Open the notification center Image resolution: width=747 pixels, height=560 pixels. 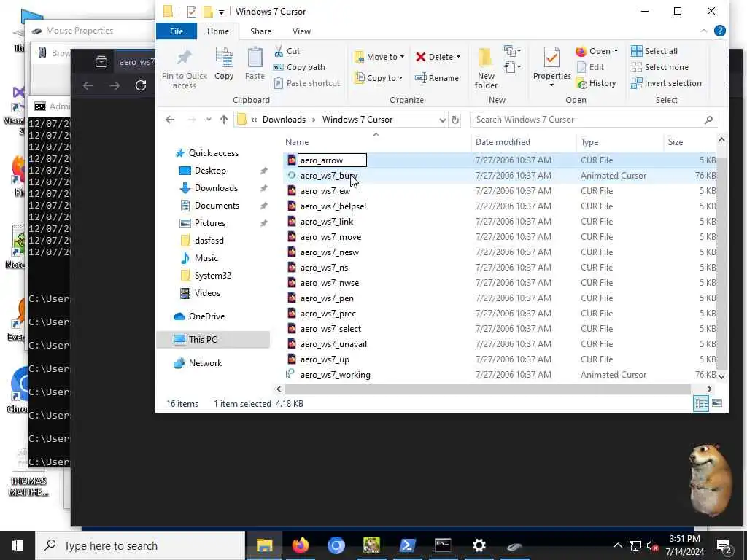(724, 545)
